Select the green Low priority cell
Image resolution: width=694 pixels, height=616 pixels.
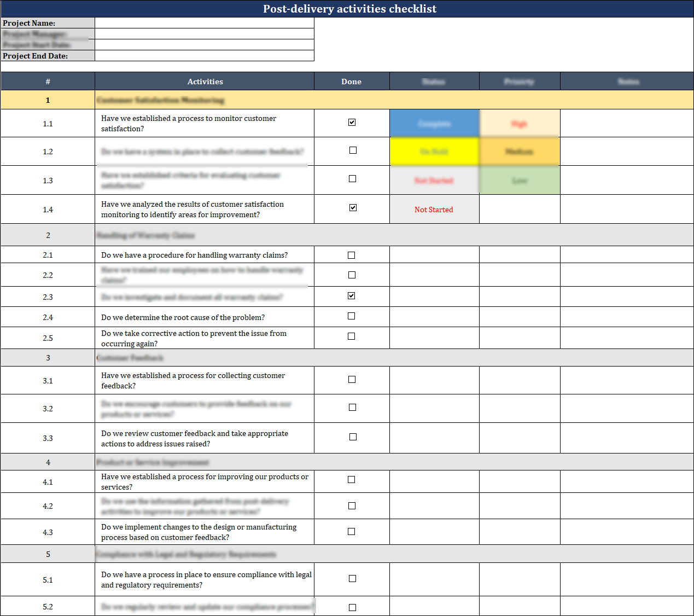point(519,180)
